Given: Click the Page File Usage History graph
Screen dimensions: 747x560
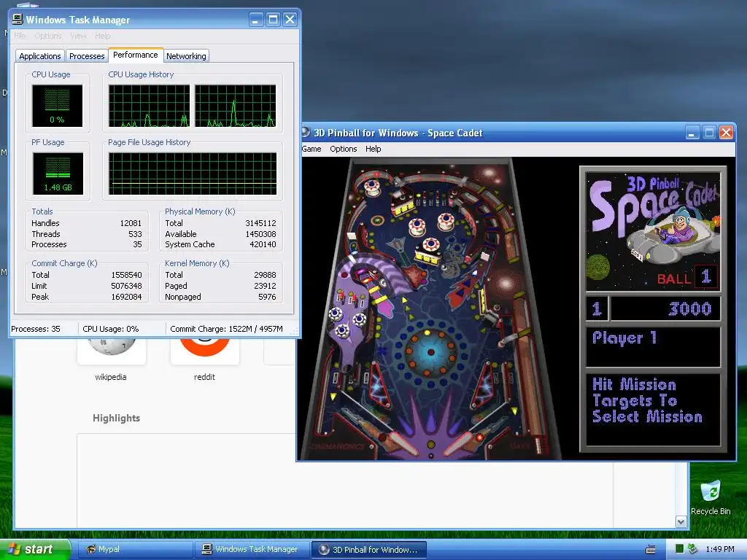Looking at the screenshot, I should pyautogui.click(x=193, y=174).
